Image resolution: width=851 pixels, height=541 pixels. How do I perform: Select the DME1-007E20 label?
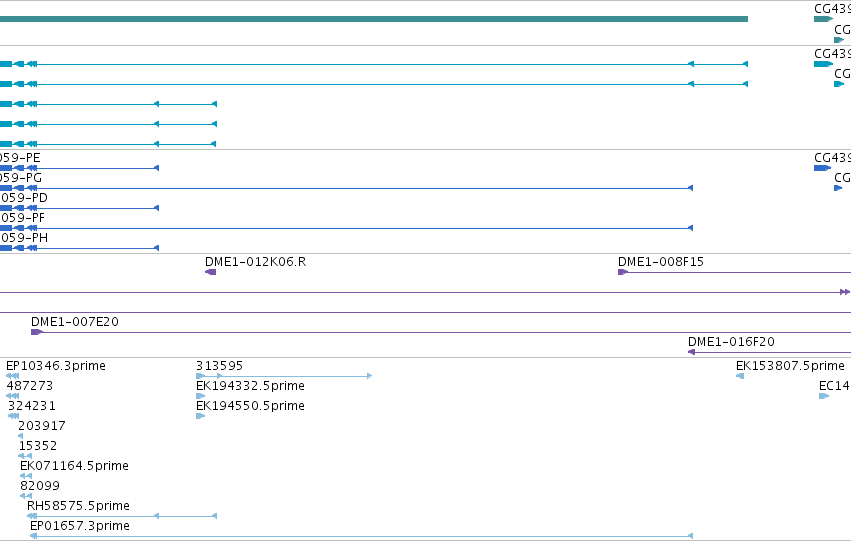coord(74,322)
